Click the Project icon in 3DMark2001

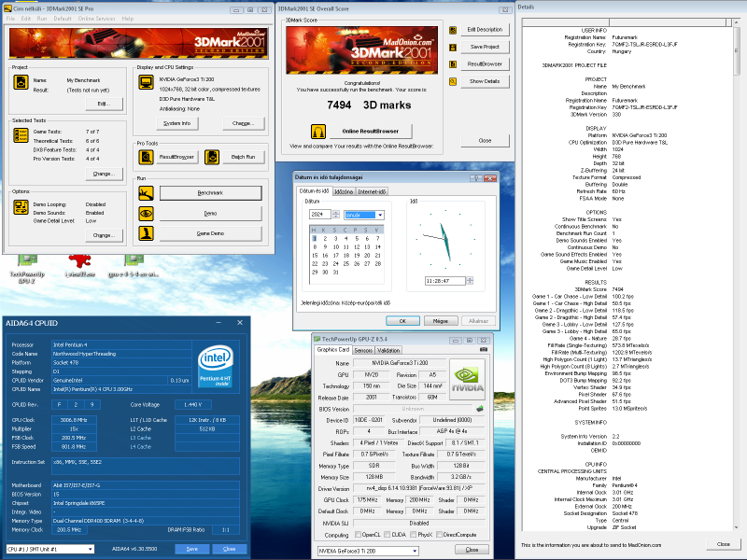[x=21, y=82]
